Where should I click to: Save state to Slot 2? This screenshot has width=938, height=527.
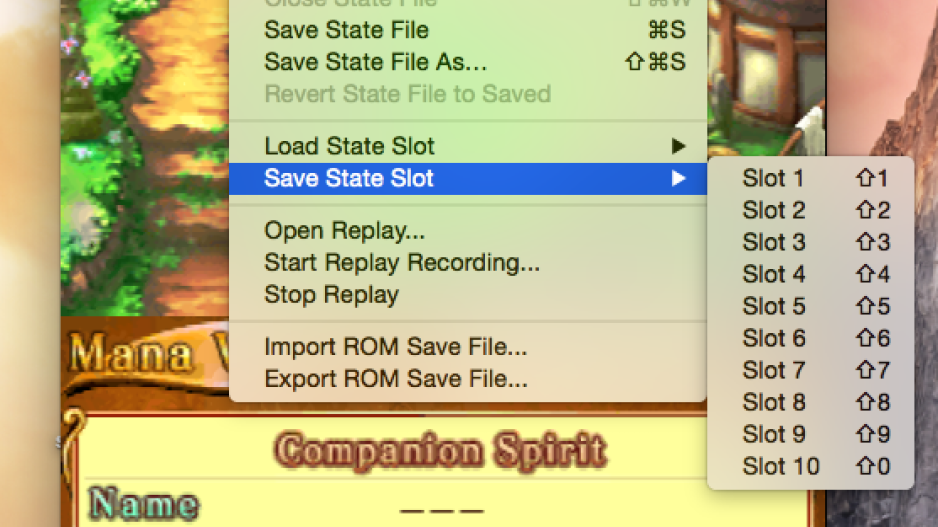773,211
